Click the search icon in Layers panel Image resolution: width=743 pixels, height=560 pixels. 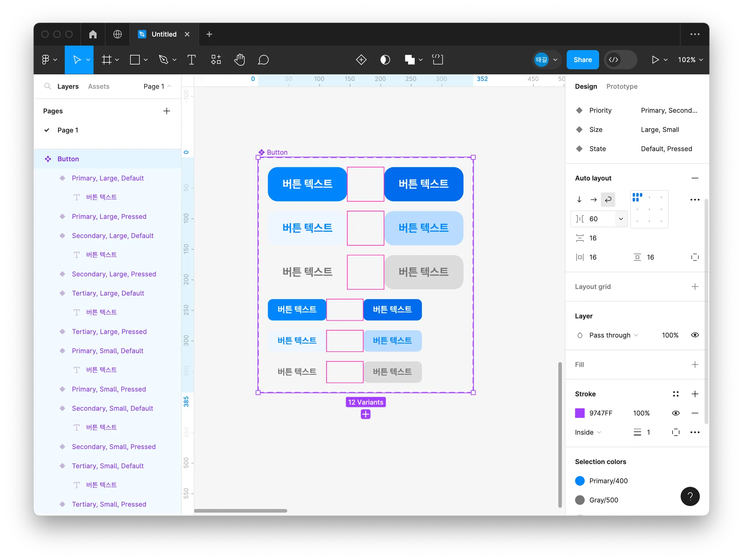[48, 86]
